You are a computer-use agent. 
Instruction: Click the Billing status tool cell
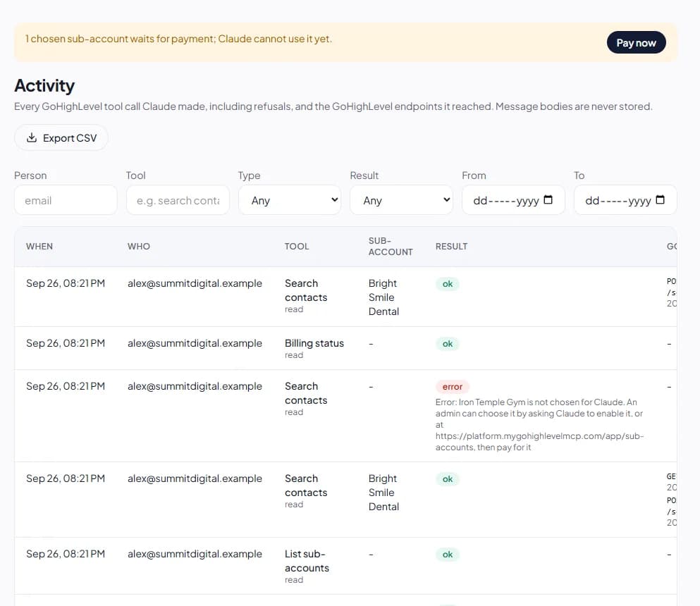click(314, 348)
